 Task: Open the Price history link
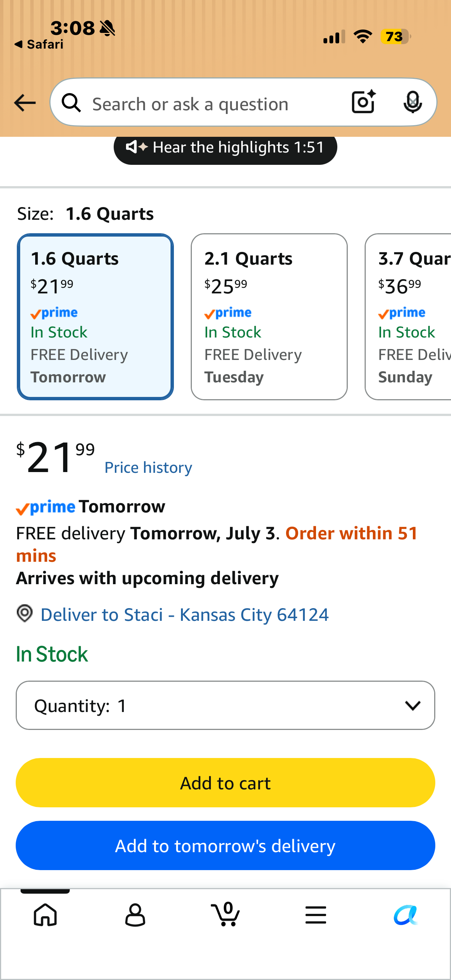point(148,467)
